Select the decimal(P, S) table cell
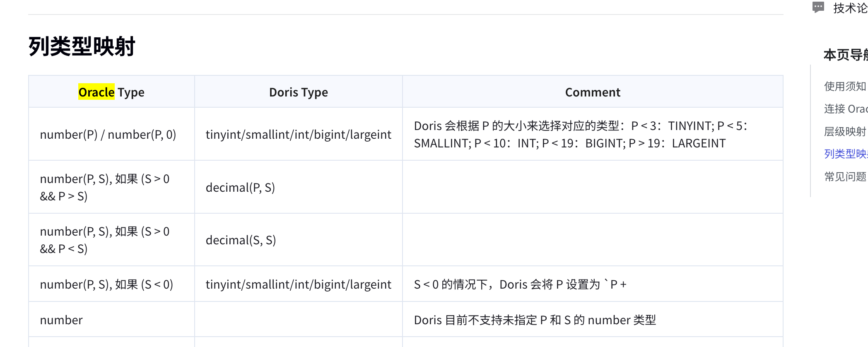This screenshot has height=347, width=868. tap(240, 188)
